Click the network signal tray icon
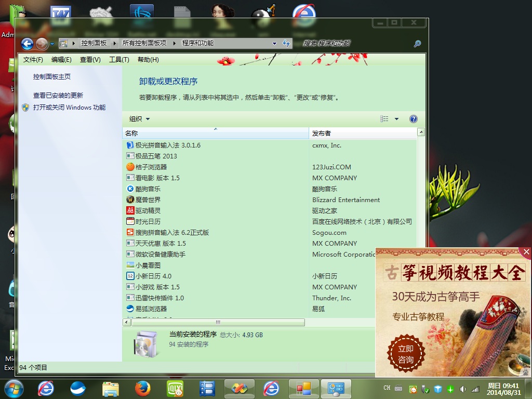532x399 pixels. [x=475, y=389]
